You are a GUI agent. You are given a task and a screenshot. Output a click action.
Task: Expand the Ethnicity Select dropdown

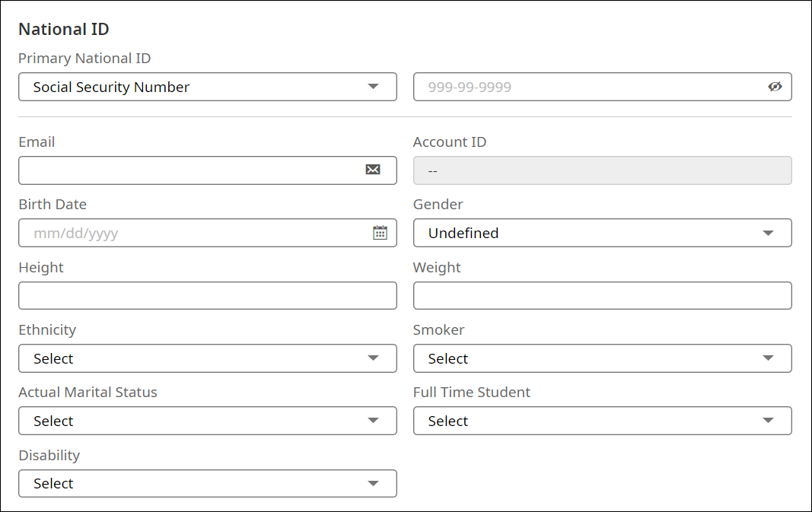click(x=207, y=358)
